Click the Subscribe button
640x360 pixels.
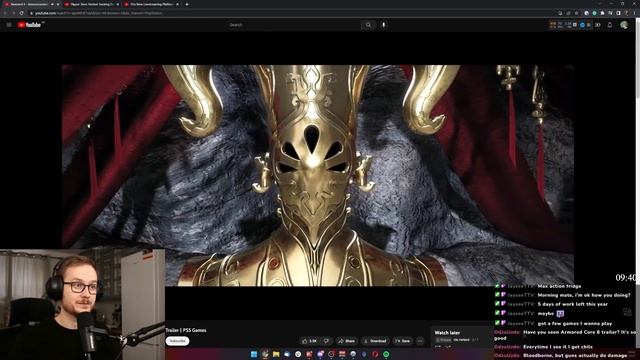177,341
